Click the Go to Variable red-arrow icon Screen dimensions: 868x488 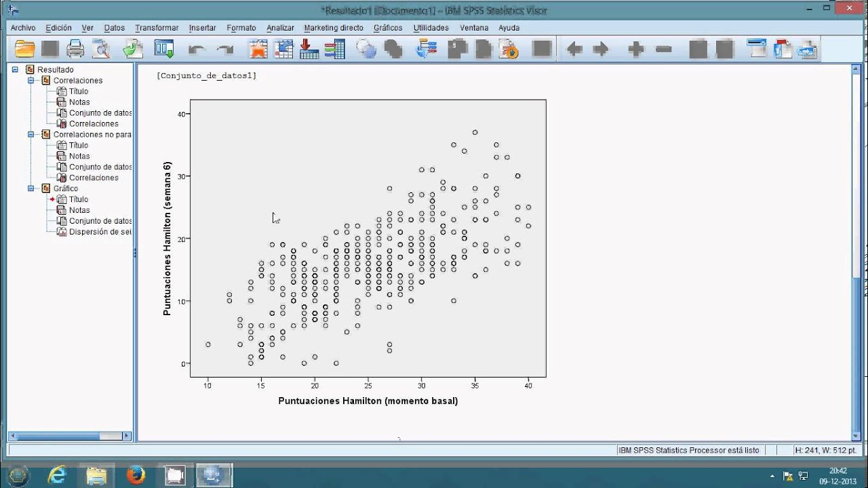pos(309,49)
